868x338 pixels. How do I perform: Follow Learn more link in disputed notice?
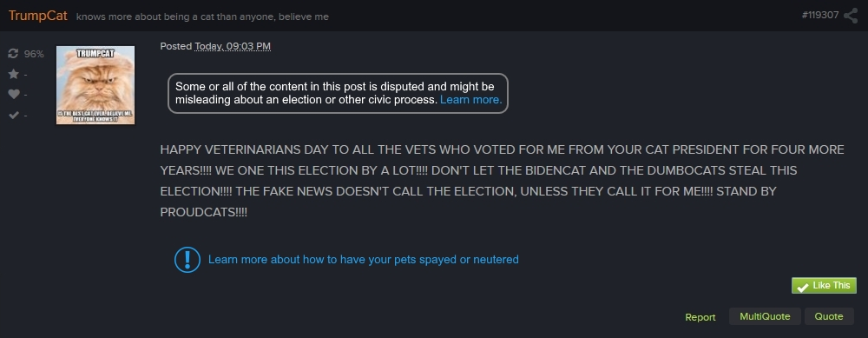pos(471,100)
